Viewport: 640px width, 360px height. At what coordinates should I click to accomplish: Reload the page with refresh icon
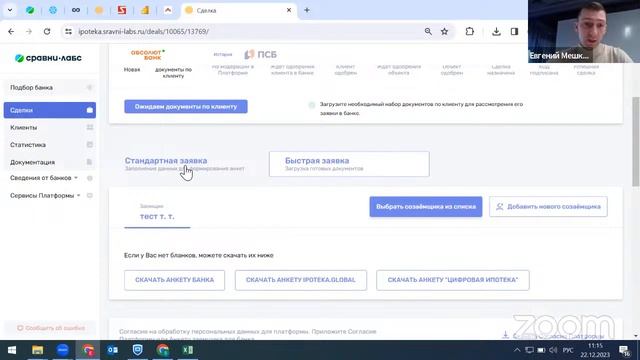tap(47, 31)
